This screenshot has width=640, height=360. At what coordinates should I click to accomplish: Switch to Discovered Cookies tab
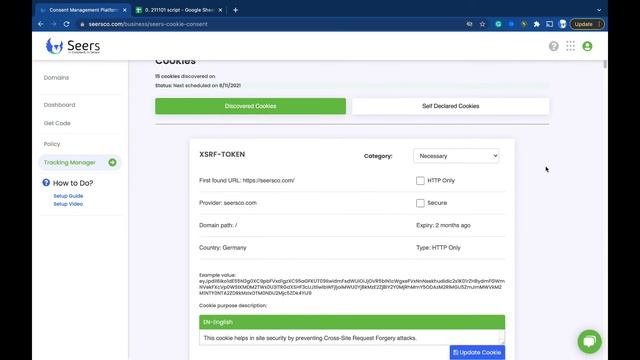pos(250,106)
